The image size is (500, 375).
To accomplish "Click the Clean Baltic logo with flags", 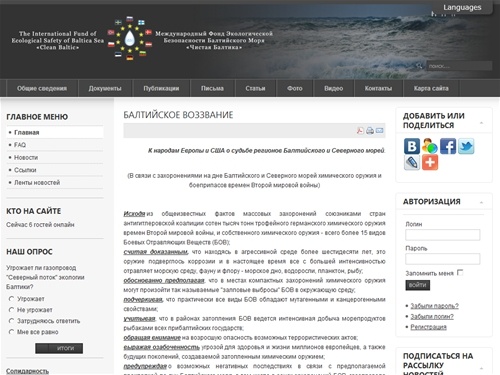I will pos(130,38).
